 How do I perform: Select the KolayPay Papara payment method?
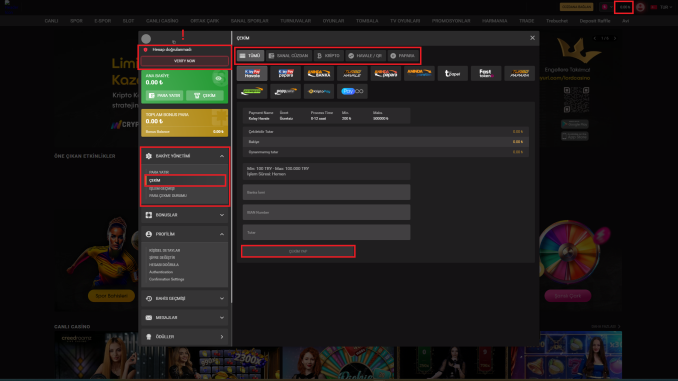(x=286, y=74)
